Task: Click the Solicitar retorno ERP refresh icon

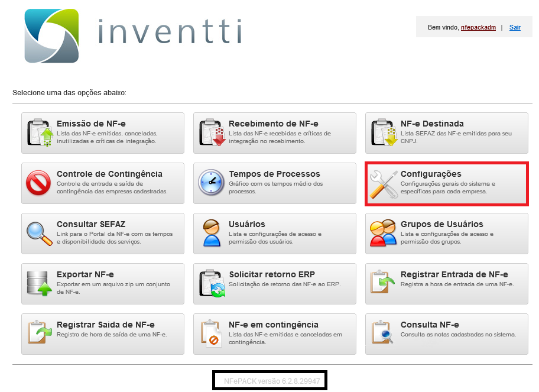Action: coord(212,284)
